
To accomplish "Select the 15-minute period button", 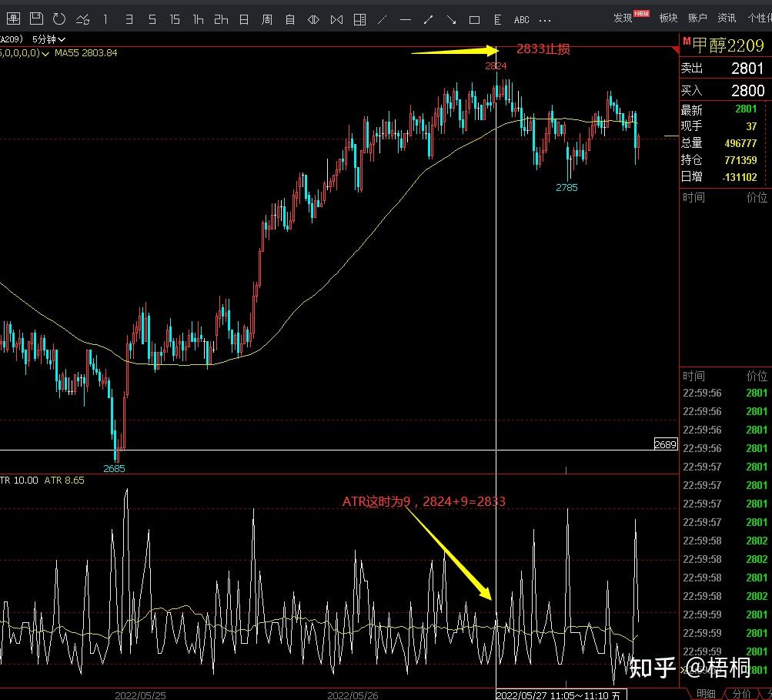I will 175,20.
